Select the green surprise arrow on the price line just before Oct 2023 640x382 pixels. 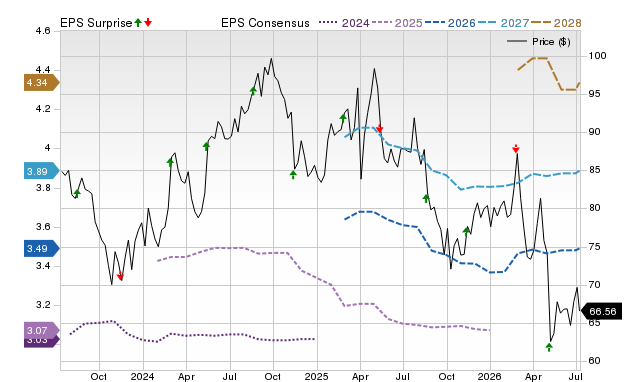tap(77, 194)
